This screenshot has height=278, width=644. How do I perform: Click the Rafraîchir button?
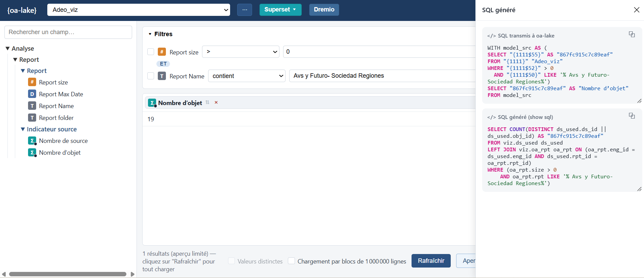click(x=431, y=261)
